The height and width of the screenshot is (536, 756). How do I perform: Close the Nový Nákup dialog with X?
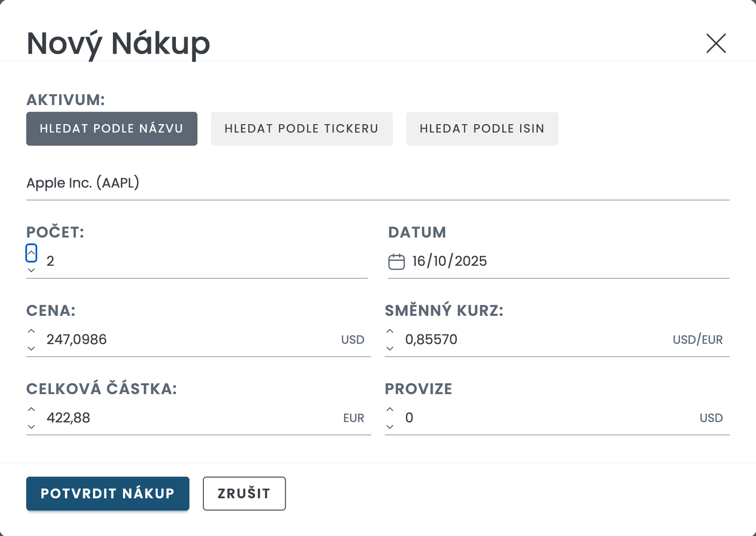coord(716,43)
